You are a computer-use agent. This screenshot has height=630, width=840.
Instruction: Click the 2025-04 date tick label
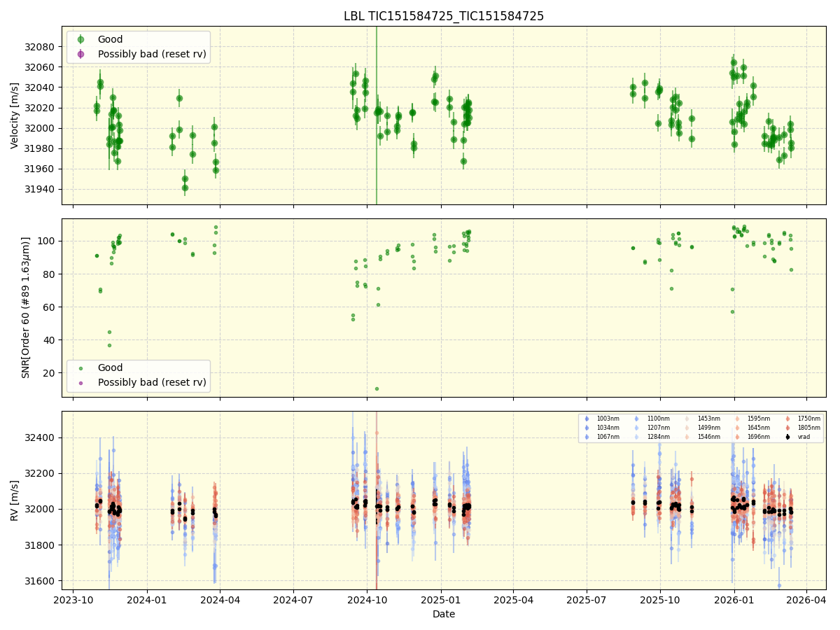(513, 600)
